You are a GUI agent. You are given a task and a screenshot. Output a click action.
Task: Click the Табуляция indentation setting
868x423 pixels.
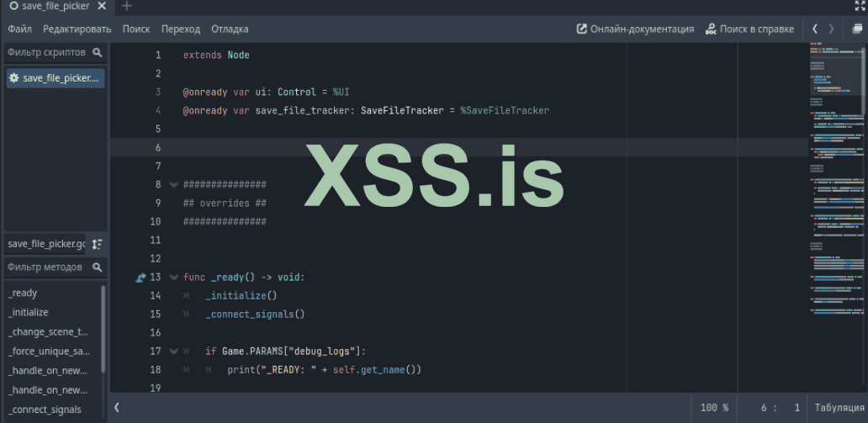[x=839, y=408]
